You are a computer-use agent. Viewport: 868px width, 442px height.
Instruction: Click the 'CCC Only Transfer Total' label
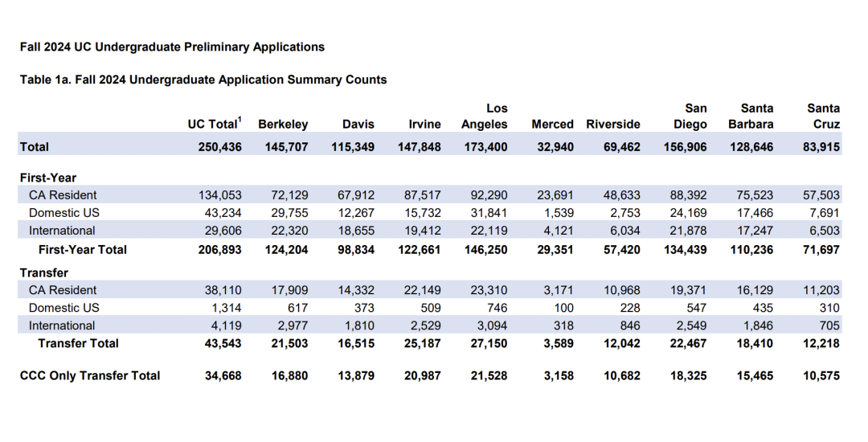pyautogui.click(x=90, y=376)
